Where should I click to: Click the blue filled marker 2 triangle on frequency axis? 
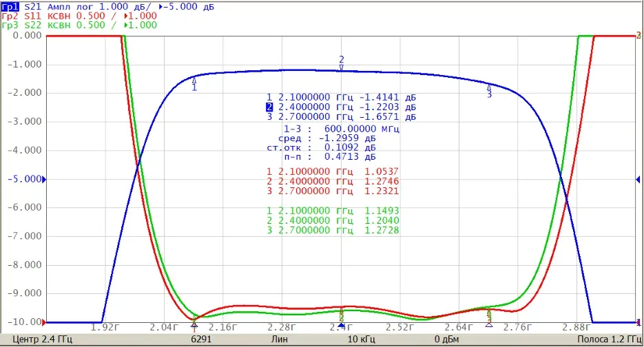[x=342, y=325]
